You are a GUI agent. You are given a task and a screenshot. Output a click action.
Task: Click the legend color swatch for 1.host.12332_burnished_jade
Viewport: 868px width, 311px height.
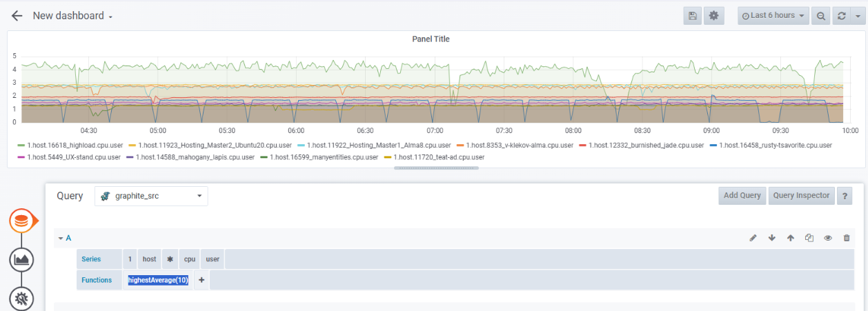tap(583, 146)
